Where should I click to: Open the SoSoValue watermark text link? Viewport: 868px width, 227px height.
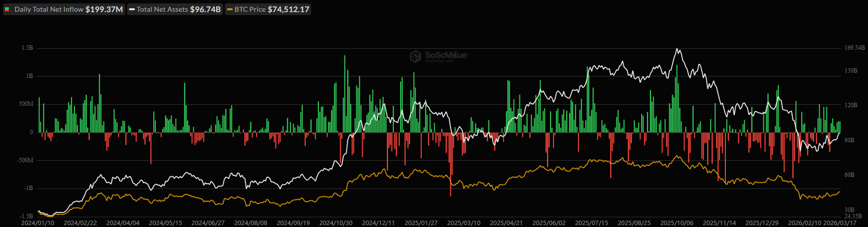[445, 56]
